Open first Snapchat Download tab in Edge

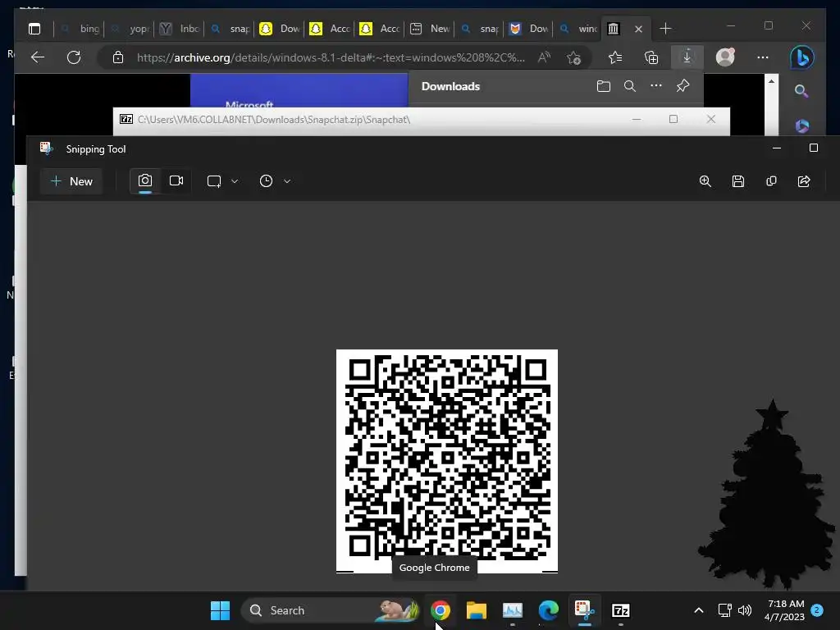pyautogui.click(x=280, y=29)
